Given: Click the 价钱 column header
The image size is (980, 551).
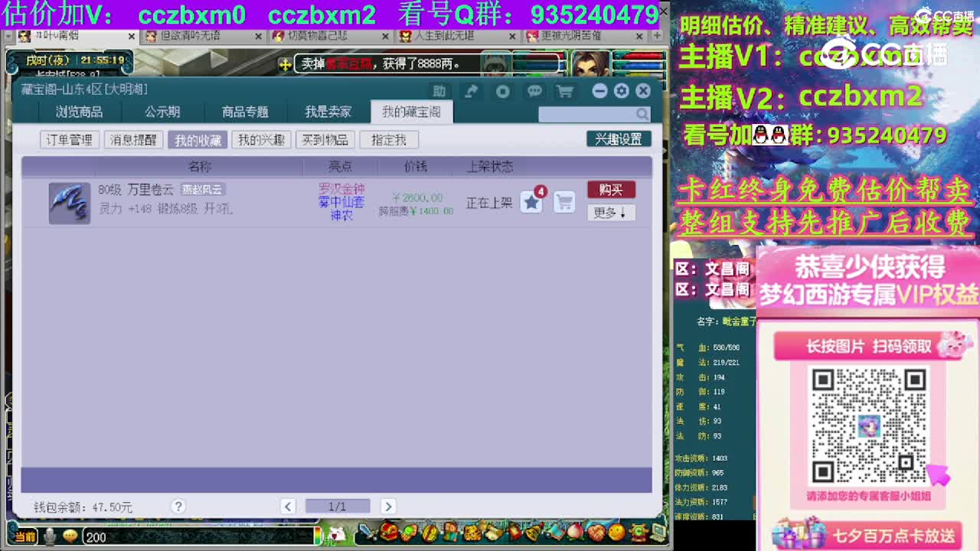Looking at the screenshot, I should (x=416, y=166).
